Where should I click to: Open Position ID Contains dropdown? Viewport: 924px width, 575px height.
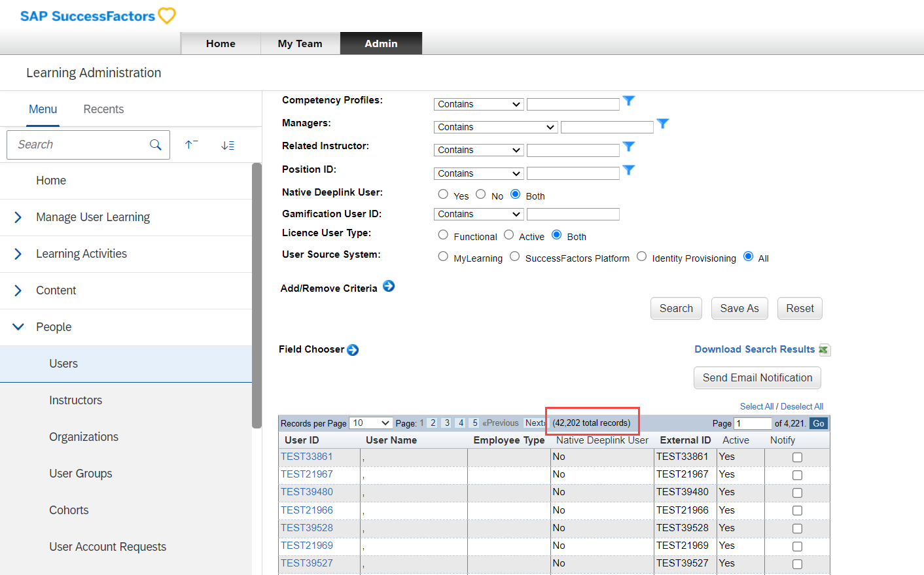[478, 173]
